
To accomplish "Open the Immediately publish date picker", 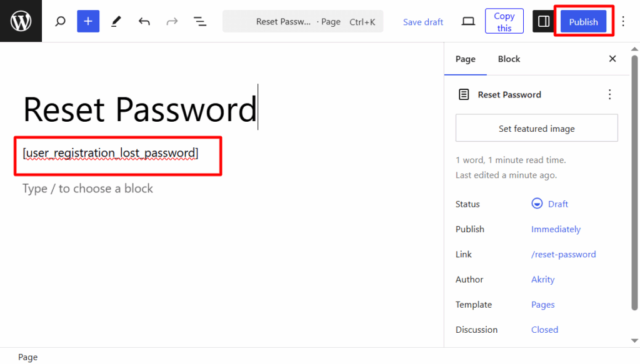I will pos(556,229).
